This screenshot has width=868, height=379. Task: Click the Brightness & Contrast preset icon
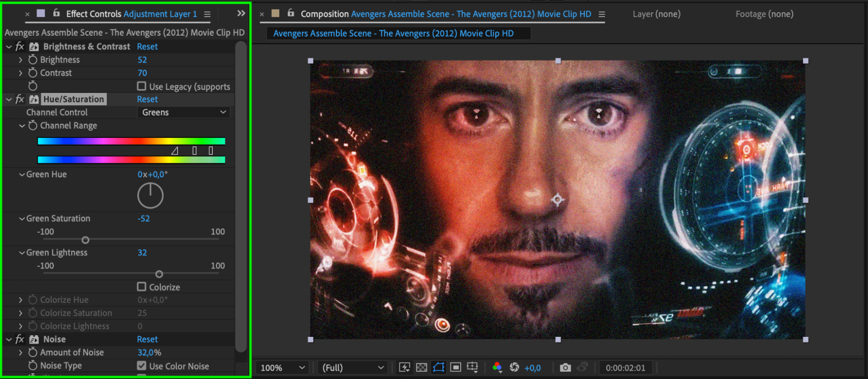click(34, 47)
